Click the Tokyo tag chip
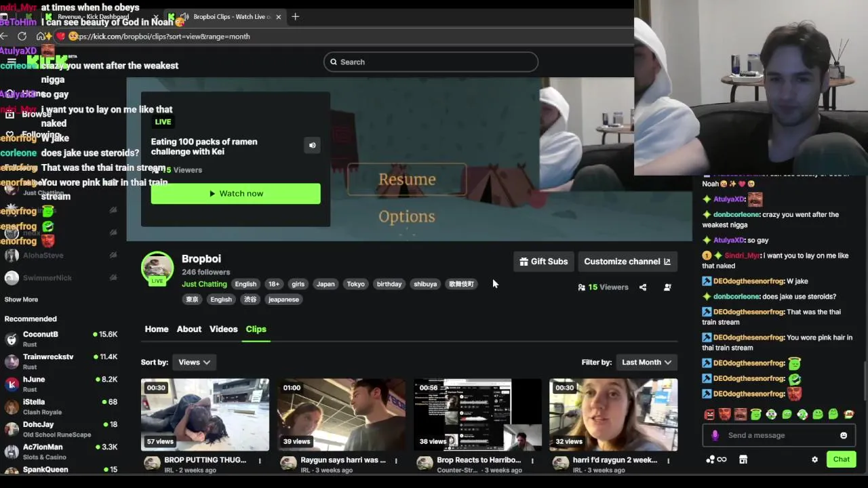Image resolution: width=868 pixels, height=488 pixels. click(x=356, y=284)
